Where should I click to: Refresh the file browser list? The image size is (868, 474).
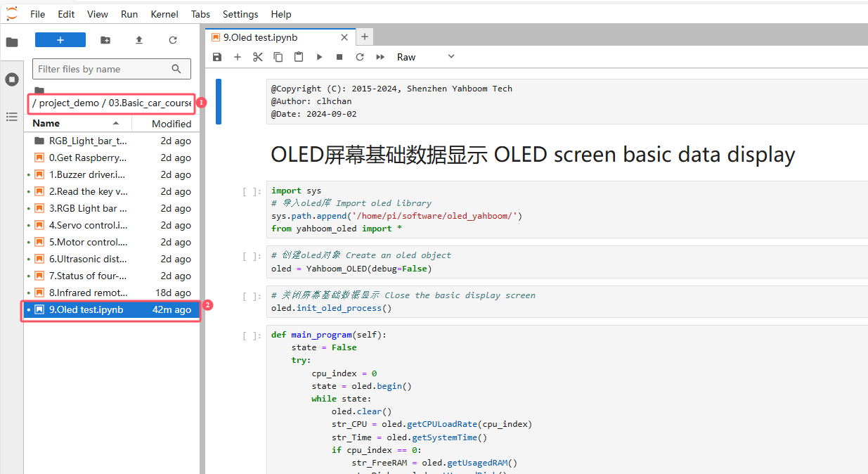click(173, 40)
